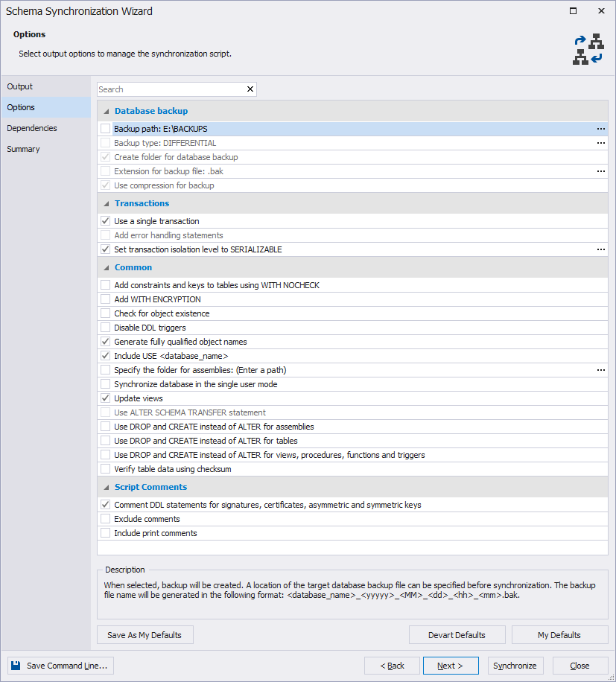
Task: Select the Transactions heading text
Action: 142,203
